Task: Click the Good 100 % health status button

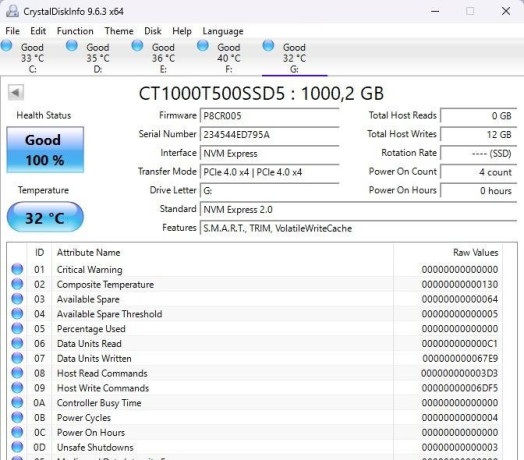Action: point(45,149)
